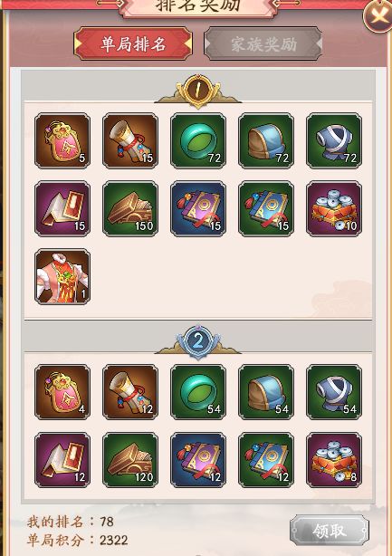Tap the scroll reward with quantity 15
Screen dimensions: 392x556
tap(130, 140)
